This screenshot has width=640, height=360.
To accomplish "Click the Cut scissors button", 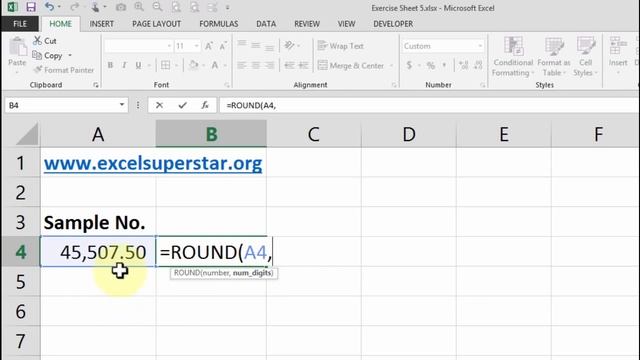I will click(x=44, y=41).
